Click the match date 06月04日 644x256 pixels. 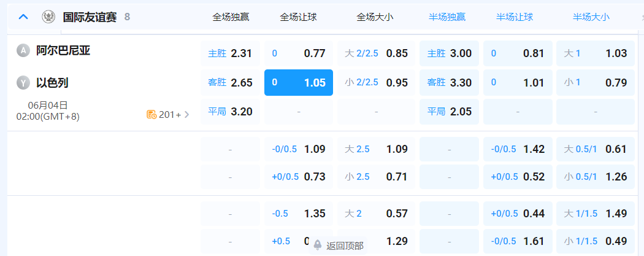pos(48,106)
